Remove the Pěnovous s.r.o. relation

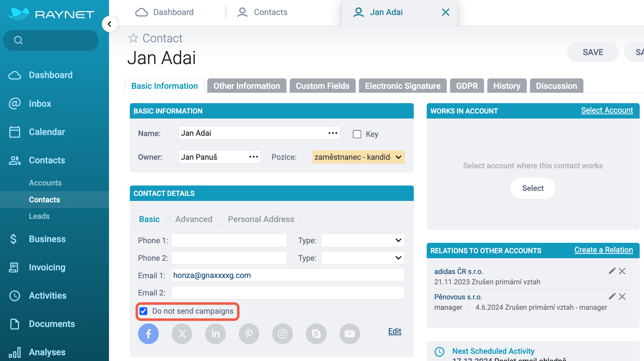(x=622, y=297)
